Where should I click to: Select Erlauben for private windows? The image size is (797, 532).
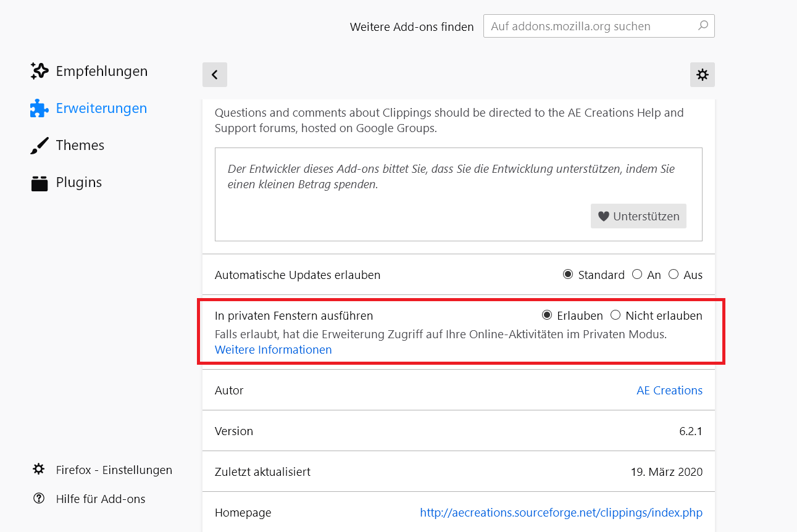[x=547, y=315]
